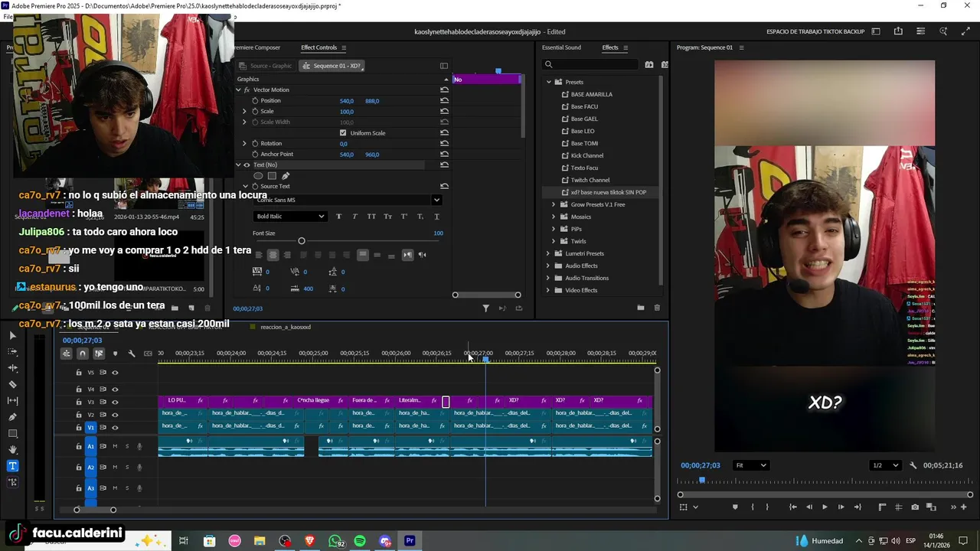Expand Mosaics presets folder
This screenshot has height=551, width=980.
(x=554, y=217)
